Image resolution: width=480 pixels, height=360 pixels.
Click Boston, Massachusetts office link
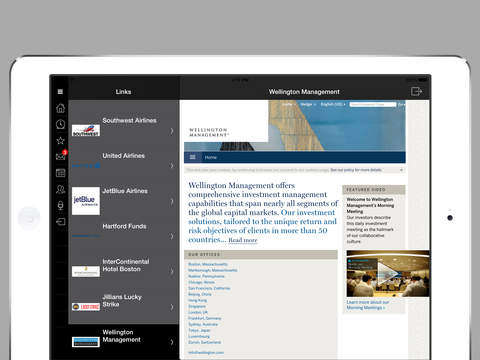coord(208,264)
